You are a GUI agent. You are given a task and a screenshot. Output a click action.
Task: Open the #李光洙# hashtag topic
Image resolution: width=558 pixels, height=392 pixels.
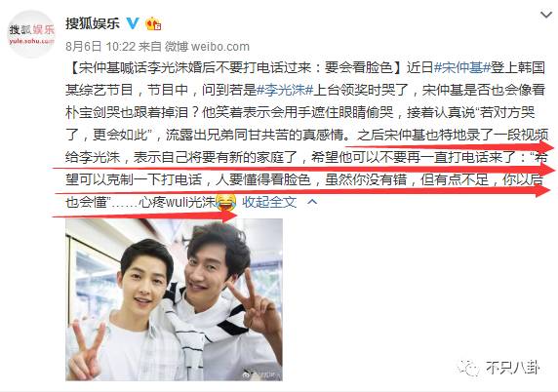[x=285, y=90]
